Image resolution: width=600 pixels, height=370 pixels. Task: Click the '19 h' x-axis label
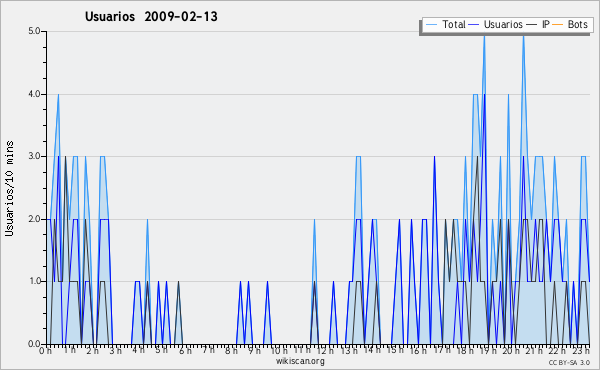(x=488, y=351)
